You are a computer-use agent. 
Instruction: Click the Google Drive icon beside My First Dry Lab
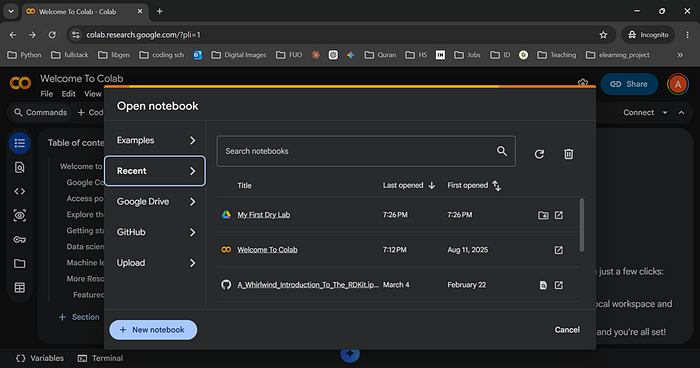(226, 215)
